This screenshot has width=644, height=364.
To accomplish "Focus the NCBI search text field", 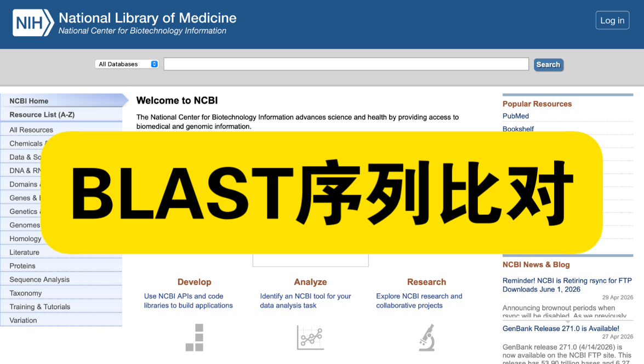I will coord(346,64).
